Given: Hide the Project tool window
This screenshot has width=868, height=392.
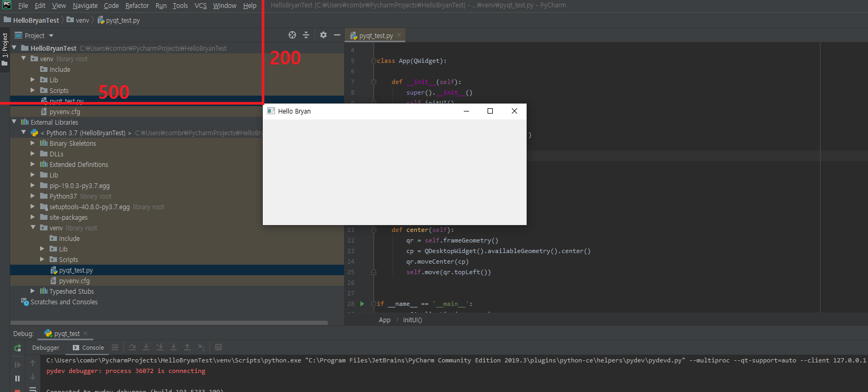Looking at the screenshot, I should (x=337, y=35).
